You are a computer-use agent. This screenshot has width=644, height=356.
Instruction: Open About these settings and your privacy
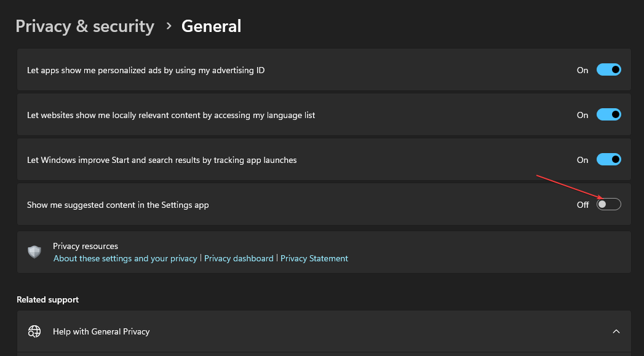click(x=125, y=259)
